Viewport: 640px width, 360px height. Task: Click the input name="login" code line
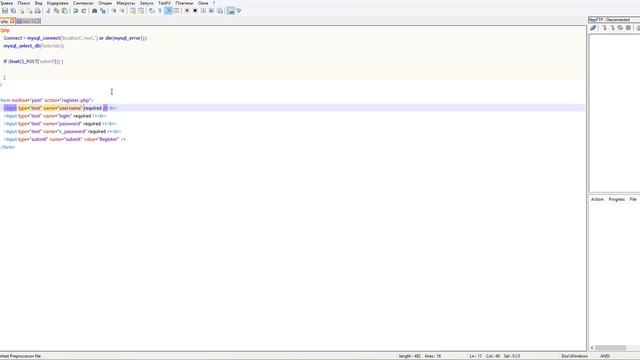(55, 116)
